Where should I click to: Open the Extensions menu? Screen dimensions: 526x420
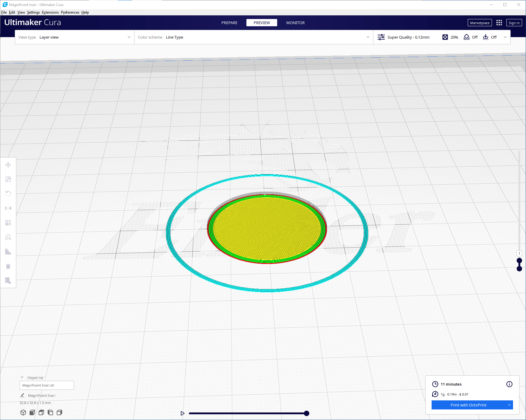[x=50, y=12]
